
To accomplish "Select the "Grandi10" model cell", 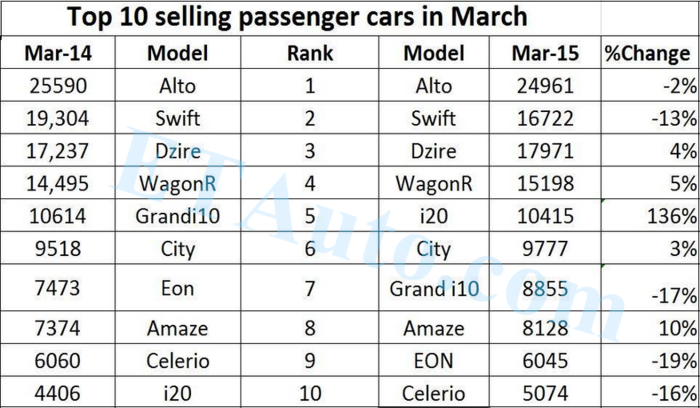I will coord(177,216).
